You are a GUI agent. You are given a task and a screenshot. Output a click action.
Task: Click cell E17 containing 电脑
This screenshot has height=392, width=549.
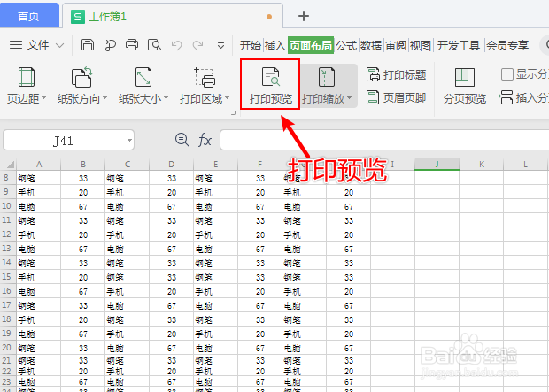(216, 305)
